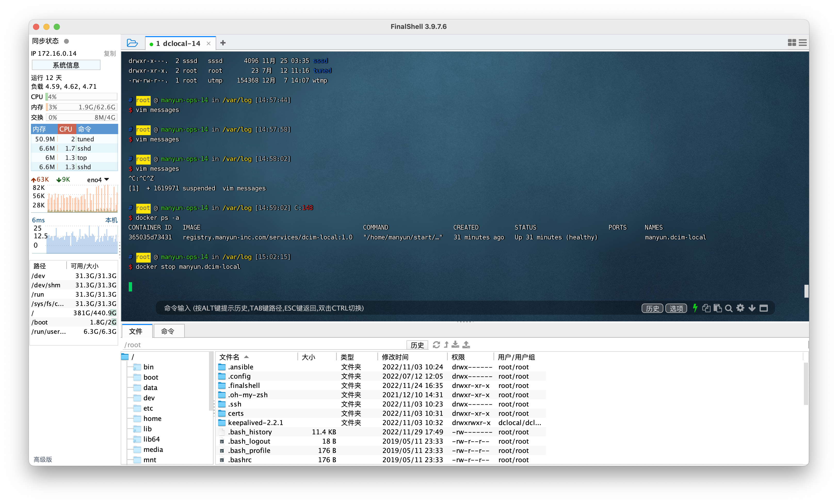Switch to grid layout view icon

(x=792, y=43)
